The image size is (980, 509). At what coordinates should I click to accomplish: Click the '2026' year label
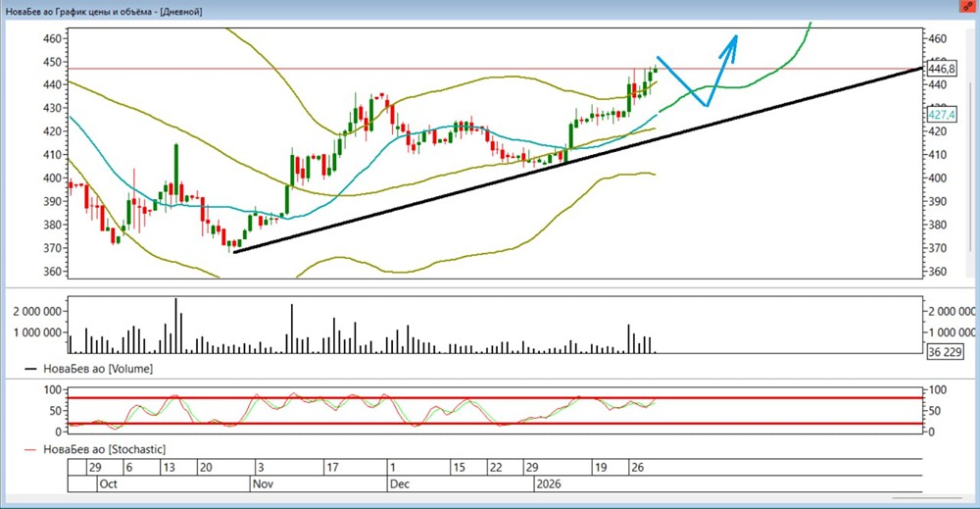coord(549,484)
